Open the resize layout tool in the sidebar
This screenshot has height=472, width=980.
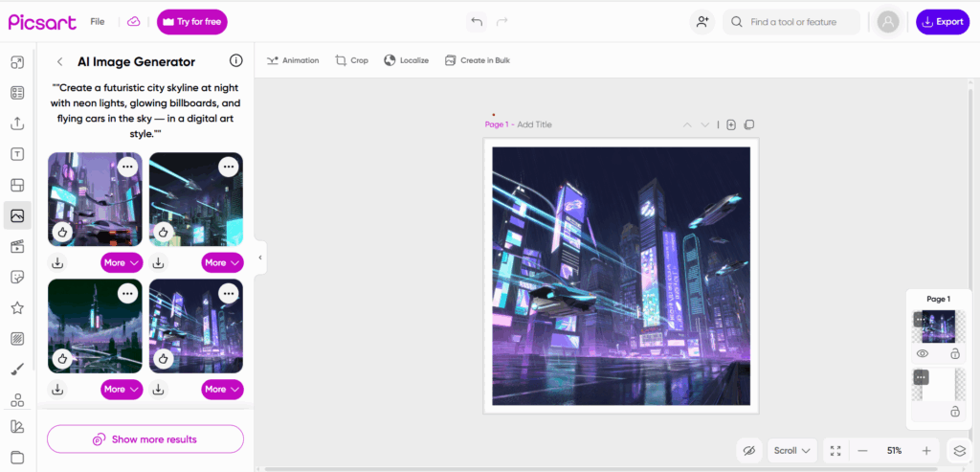coord(17,62)
